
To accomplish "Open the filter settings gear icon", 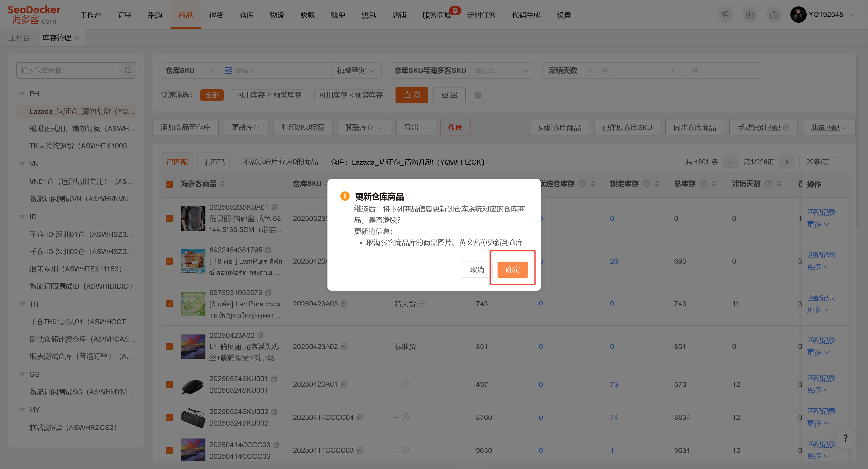I will (x=478, y=95).
